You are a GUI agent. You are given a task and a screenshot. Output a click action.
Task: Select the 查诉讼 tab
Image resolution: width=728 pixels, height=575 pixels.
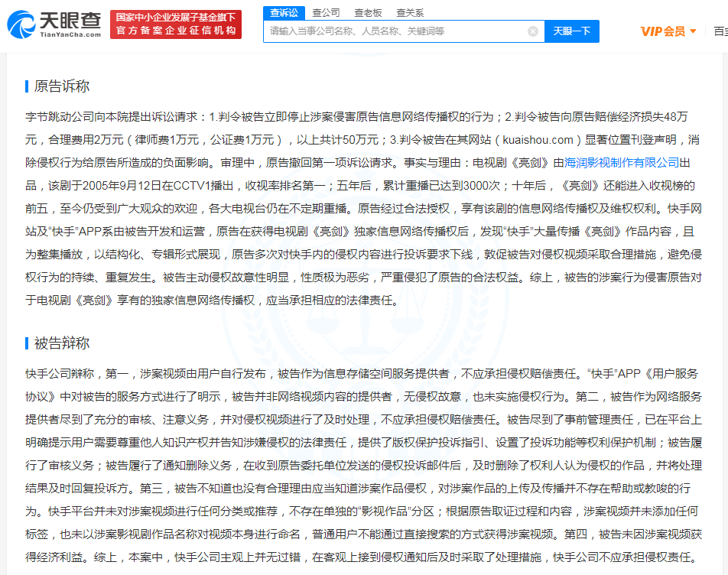coord(284,12)
